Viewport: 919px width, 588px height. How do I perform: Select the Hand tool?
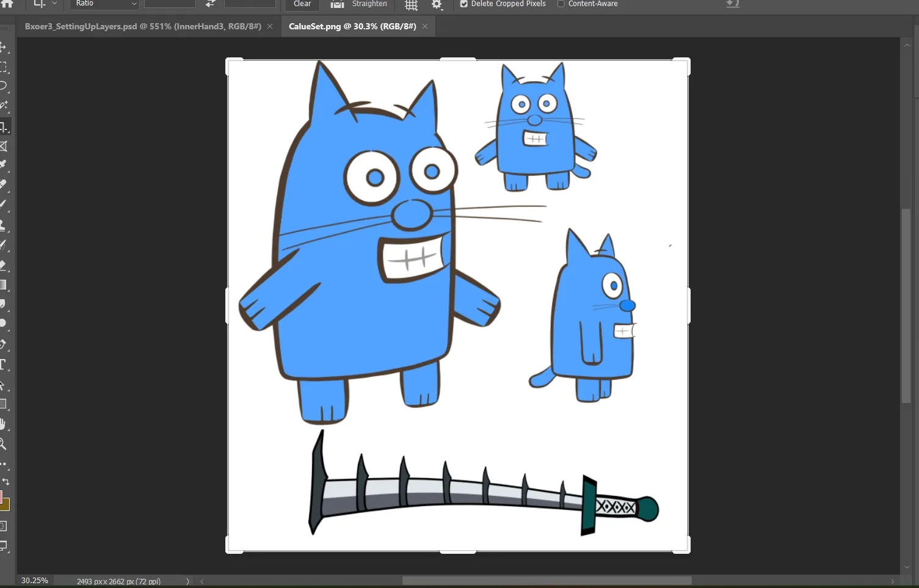click(3, 424)
